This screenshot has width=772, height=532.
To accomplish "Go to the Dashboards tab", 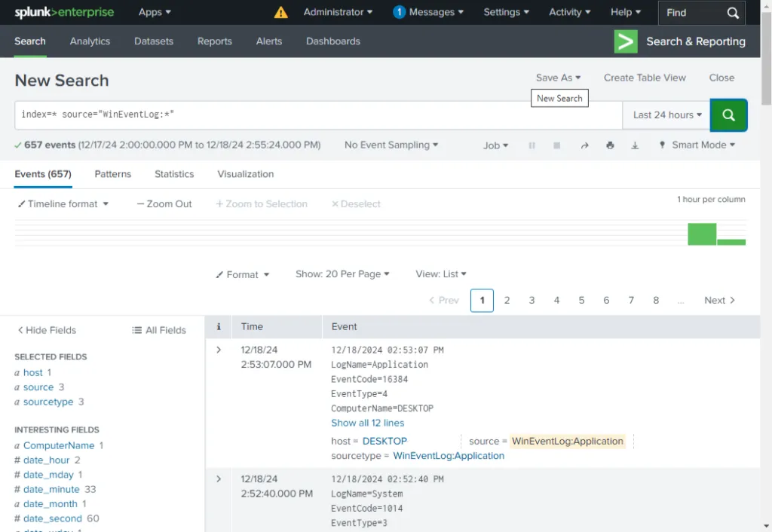I will pyautogui.click(x=333, y=41).
